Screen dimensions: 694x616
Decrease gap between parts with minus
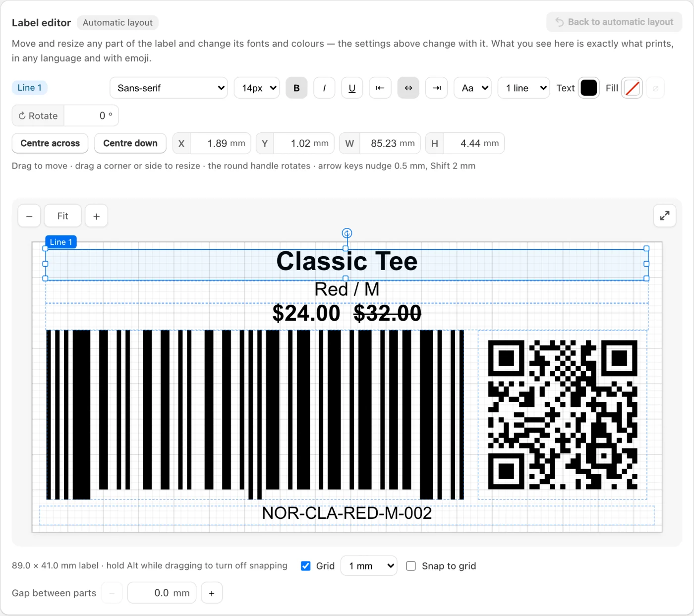tap(112, 593)
